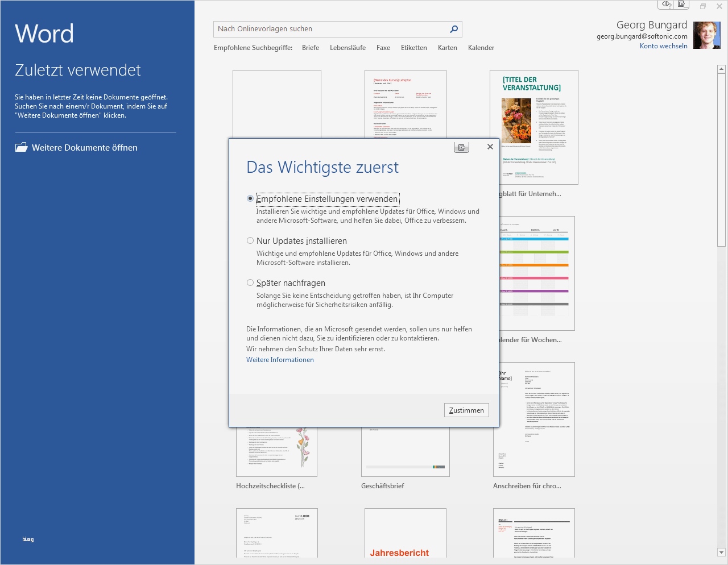728x565 pixels.
Task: Open the Lehrplan template thumbnail
Action: (406, 104)
